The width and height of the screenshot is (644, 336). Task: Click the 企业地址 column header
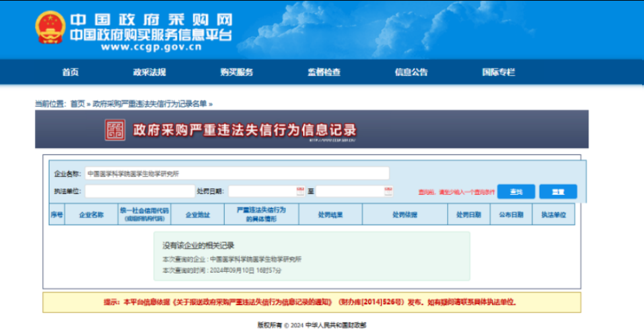(197, 215)
